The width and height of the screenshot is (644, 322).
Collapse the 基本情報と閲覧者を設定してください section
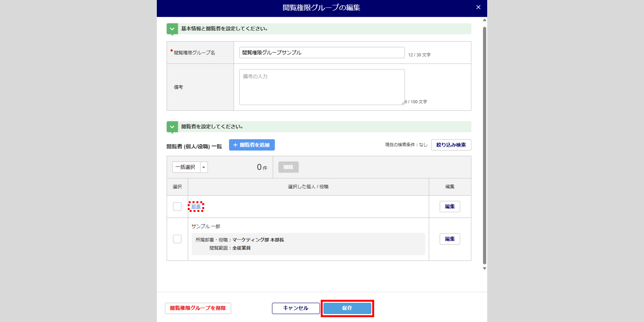tap(172, 29)
